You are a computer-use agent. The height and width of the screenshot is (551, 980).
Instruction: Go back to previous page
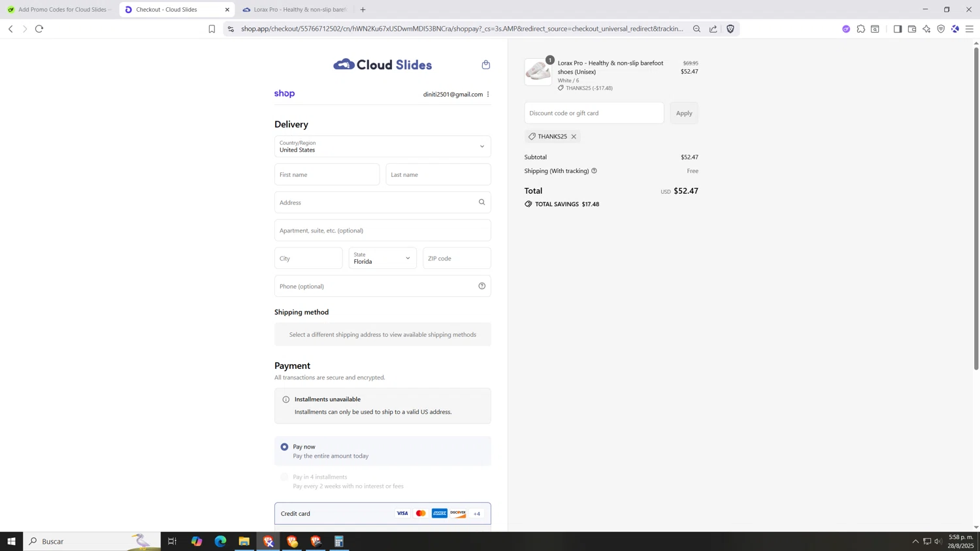(10, 29)
